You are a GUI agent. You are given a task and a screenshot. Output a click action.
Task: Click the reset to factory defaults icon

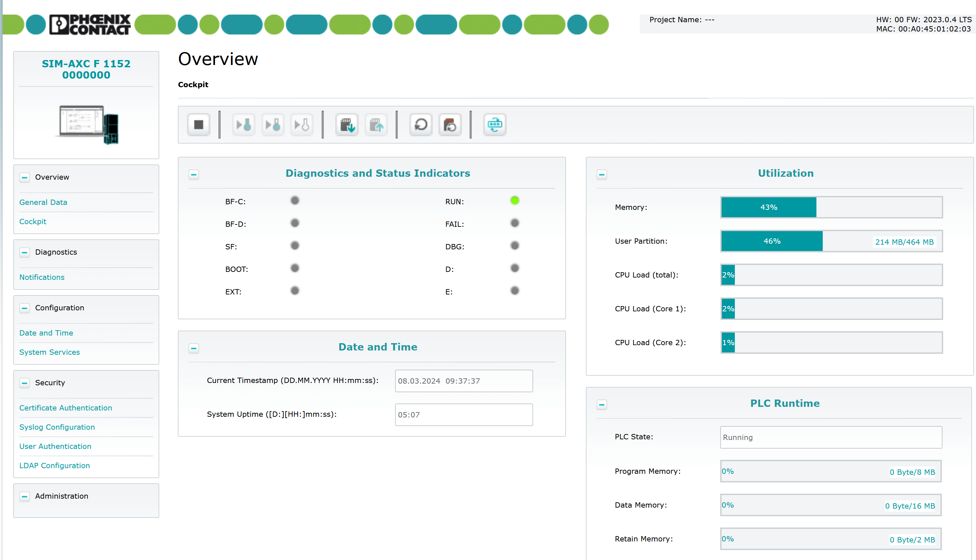(x=451, y=125)
